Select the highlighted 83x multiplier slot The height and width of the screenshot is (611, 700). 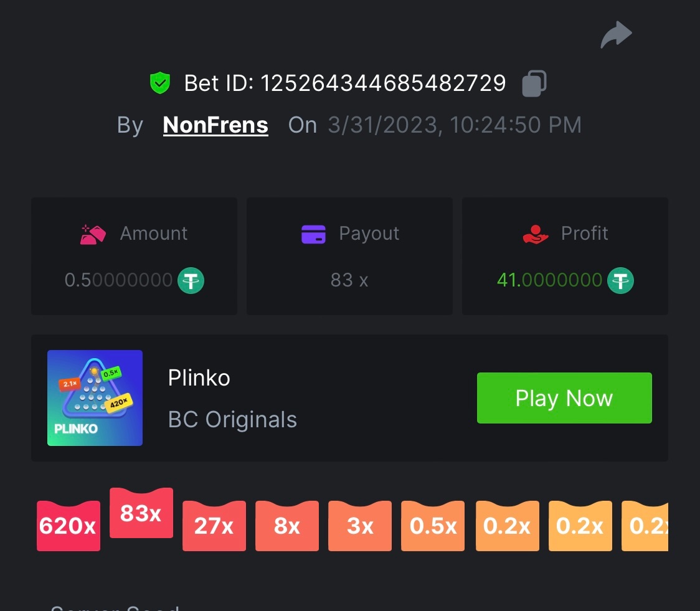141,513
